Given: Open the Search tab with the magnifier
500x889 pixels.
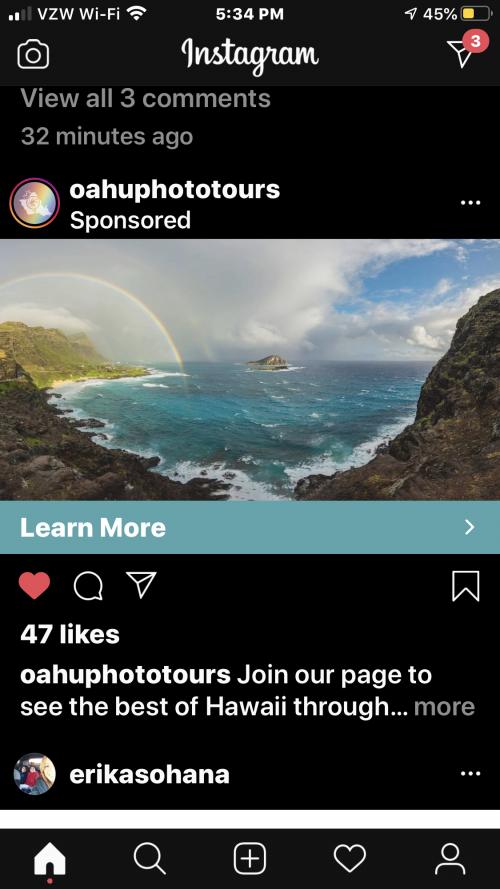Looking at the screenshot, I should (150, 859).
